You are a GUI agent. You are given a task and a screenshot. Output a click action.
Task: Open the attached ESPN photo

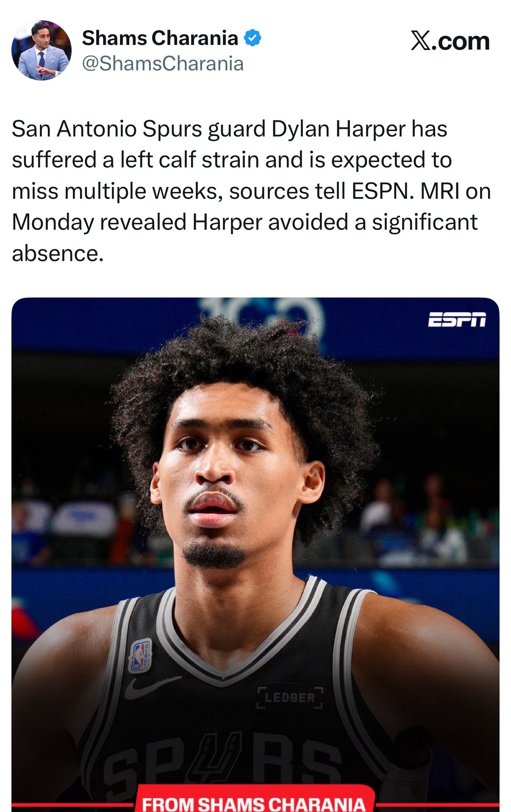(x=255, y=555)
